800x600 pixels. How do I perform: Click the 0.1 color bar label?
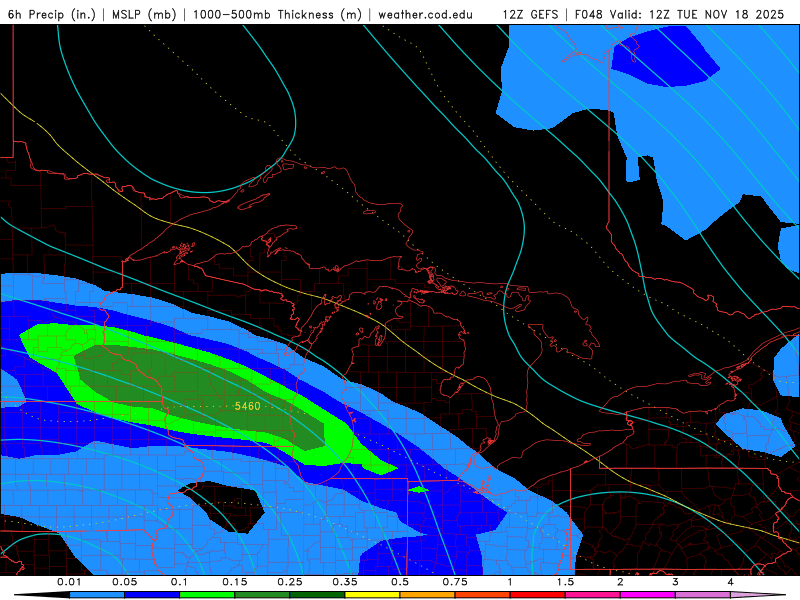pos(180,582)
